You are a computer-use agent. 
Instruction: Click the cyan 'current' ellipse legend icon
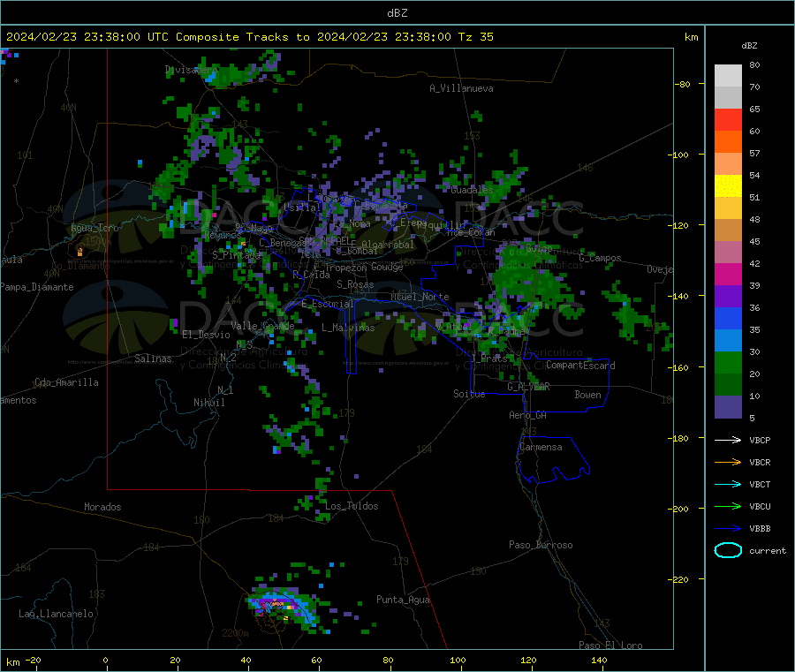tap(728, 550)
